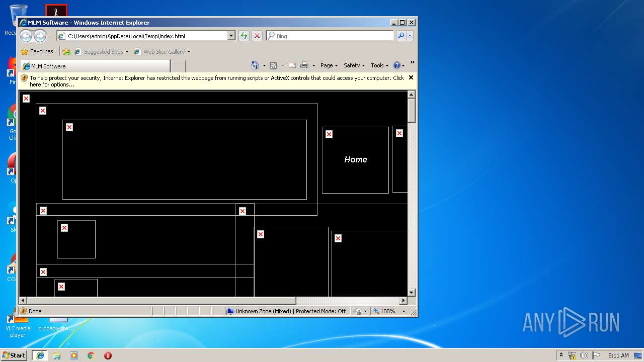Image resolution: width=644 pixels, height=362 pixels.
Task: Open VLC media player desktop shortcut
Action: (18, 327)
